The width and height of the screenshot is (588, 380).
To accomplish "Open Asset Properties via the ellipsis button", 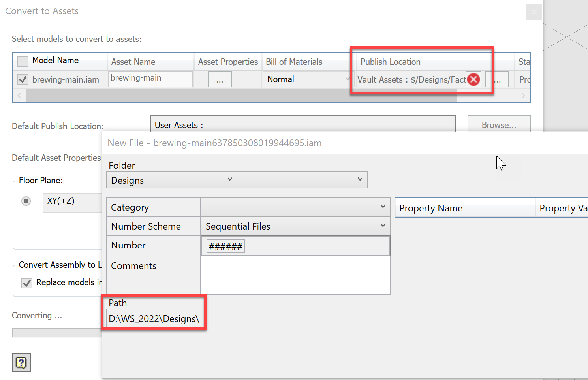I will (x=220, y=79).
